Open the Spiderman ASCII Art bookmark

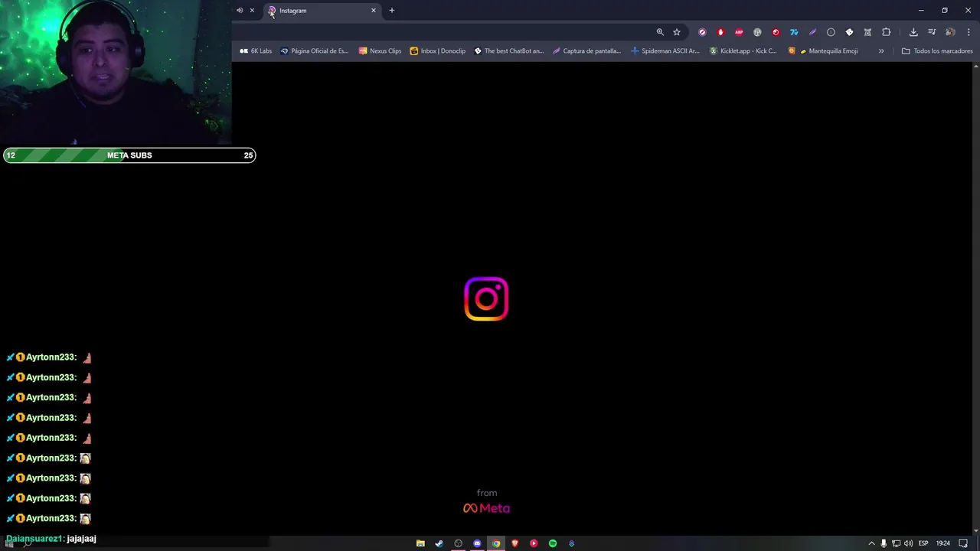point(665,51)
